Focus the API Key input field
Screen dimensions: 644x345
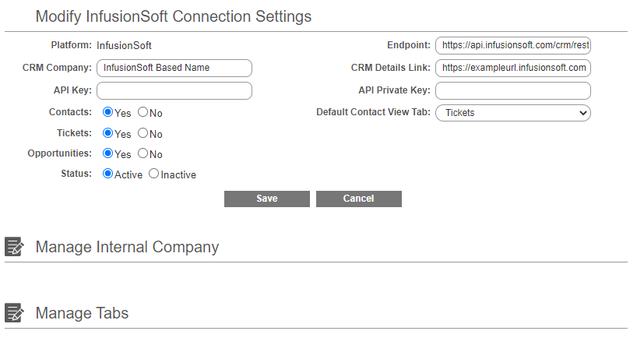click(x=174, y=90)
